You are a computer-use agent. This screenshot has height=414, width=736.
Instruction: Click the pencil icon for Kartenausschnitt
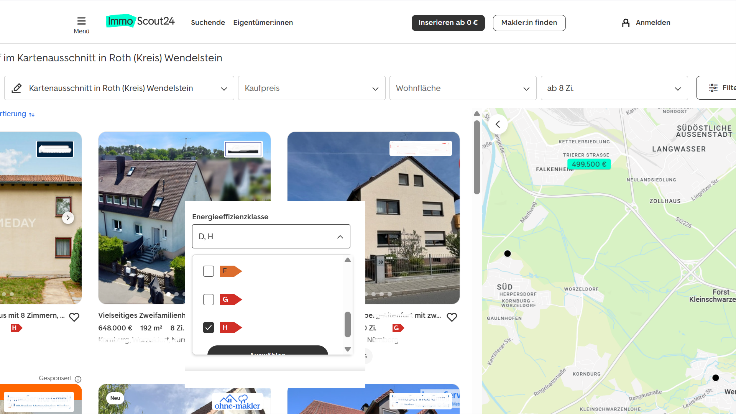click(17, 88)
